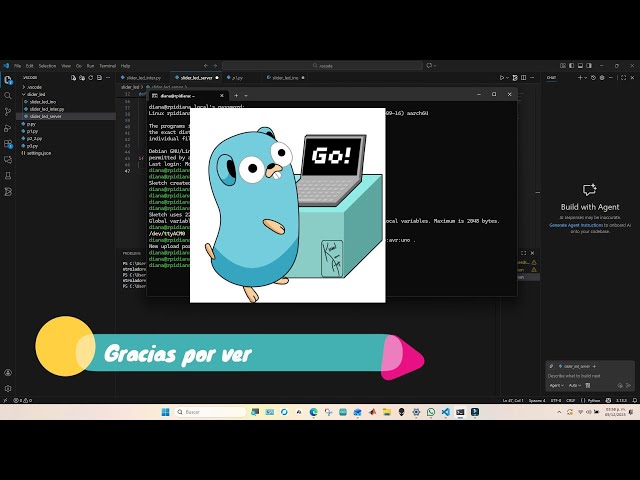Image resolution: width=640 pixels, height=480 pixels.
Task: Open the Extensions view
Action: click(8, 144)
